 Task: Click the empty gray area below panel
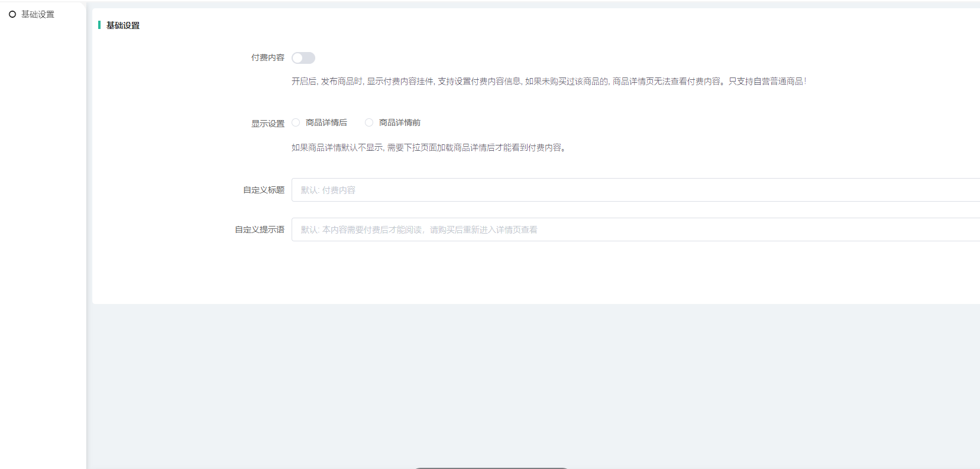point(532,384)
